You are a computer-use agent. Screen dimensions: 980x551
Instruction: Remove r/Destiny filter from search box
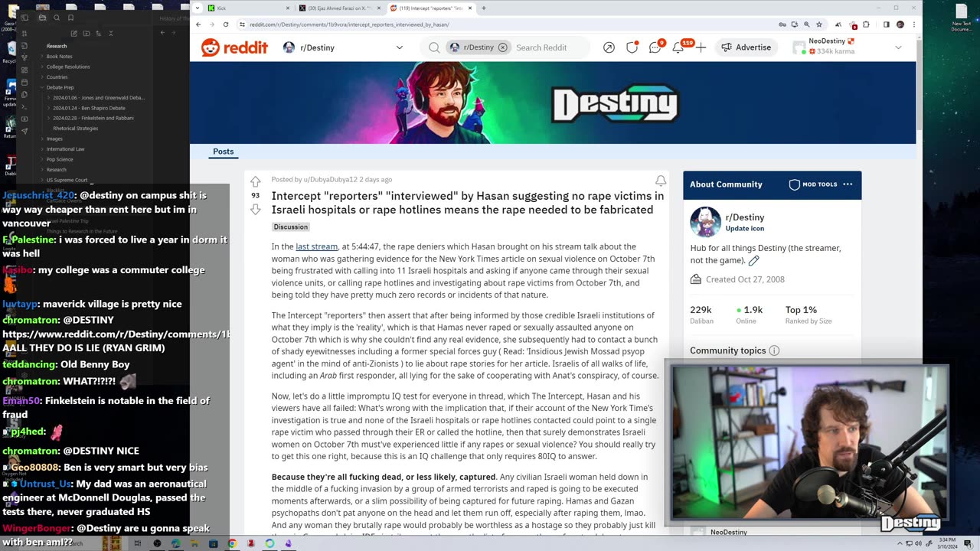pyautogui.click(x=502, y=47)
